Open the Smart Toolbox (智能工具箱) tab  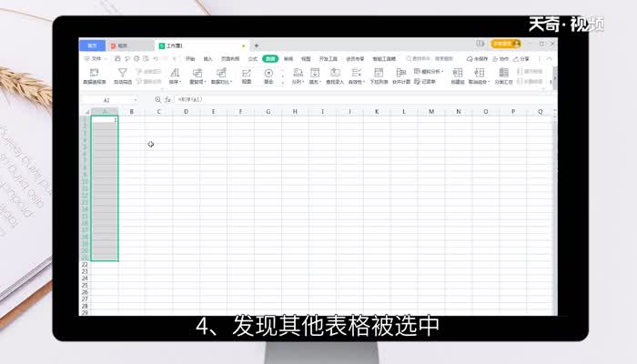coord(384,59)
